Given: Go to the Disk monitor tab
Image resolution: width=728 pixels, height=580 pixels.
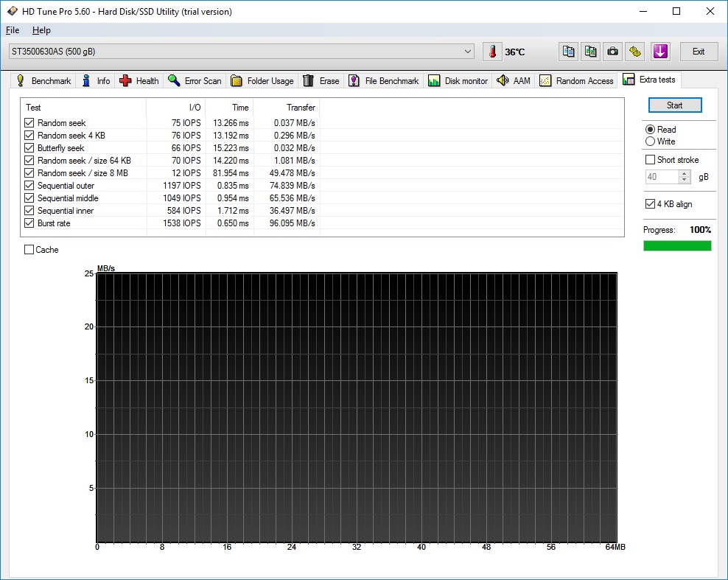Looking at the screenshot, I should coord(458,81).
